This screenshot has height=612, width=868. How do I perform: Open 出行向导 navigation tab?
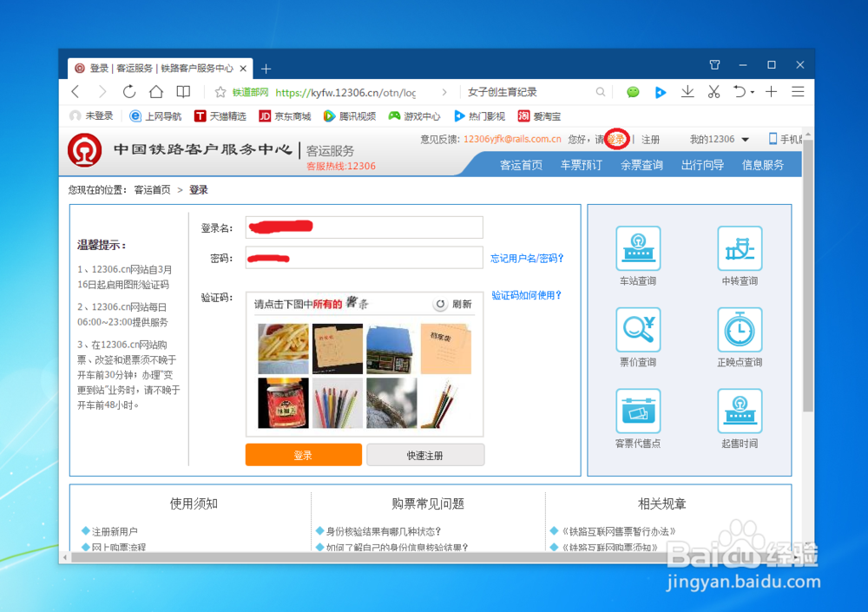click(x=702, y=165)
